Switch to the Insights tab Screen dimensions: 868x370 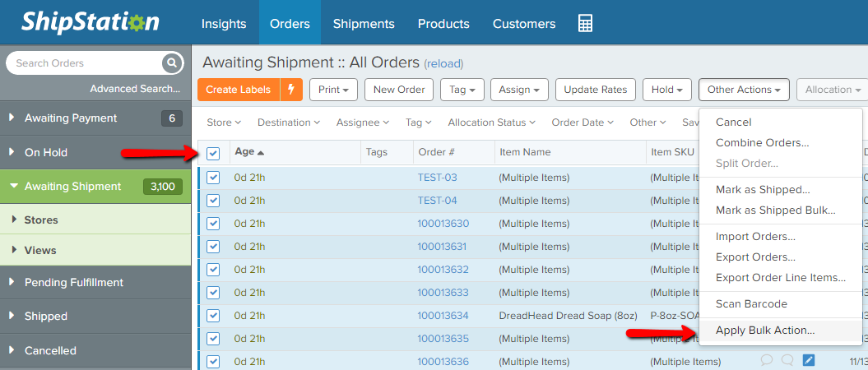click(x=224, y=24)
